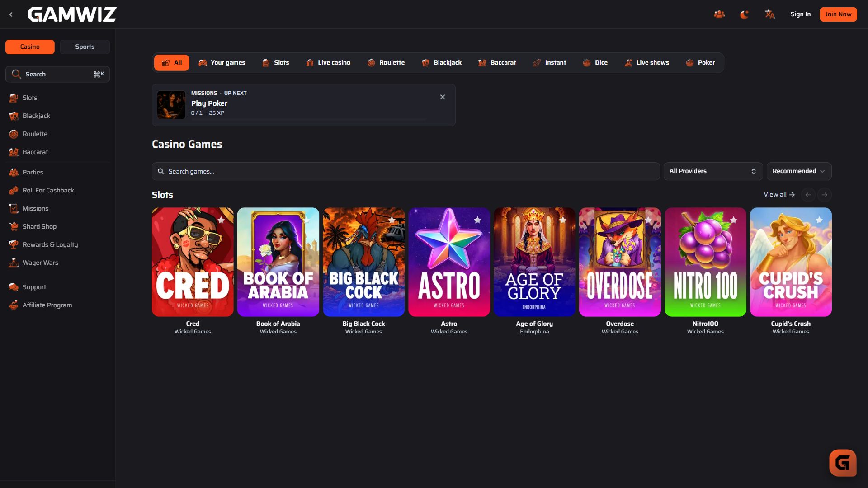This screenshot has height=488, width=868.
Task: Open the friends/community icon in header
Action: [719, 14]
